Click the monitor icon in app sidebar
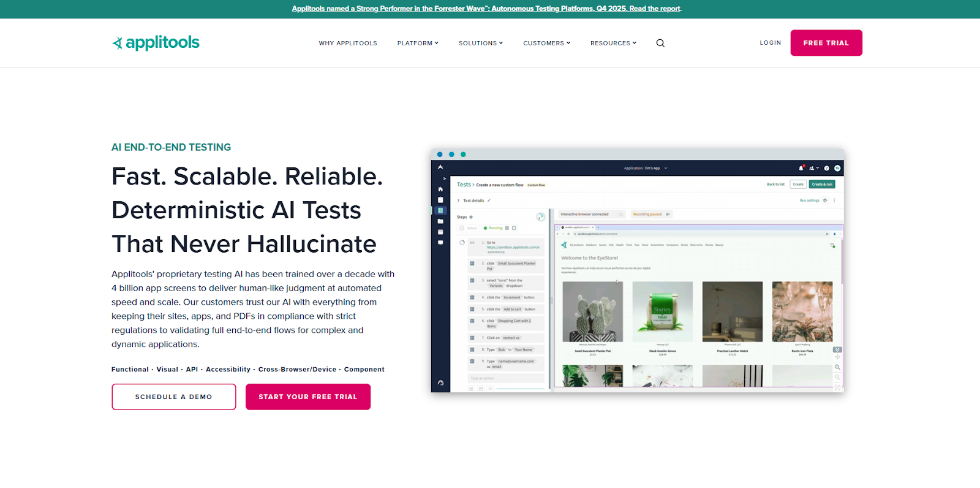980x488 pixels. pyautogui.click(x=440, y=243)
